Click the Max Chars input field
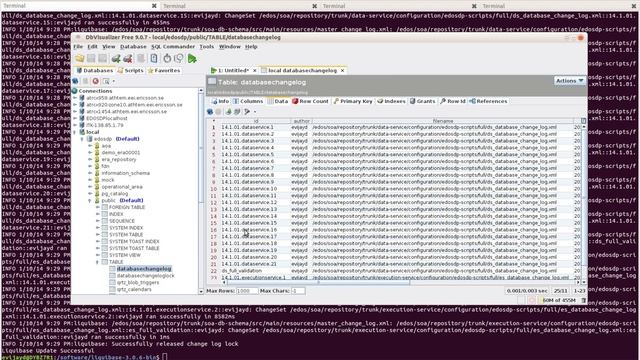Screen dimensions: 640x360 (x=298, y=291)
